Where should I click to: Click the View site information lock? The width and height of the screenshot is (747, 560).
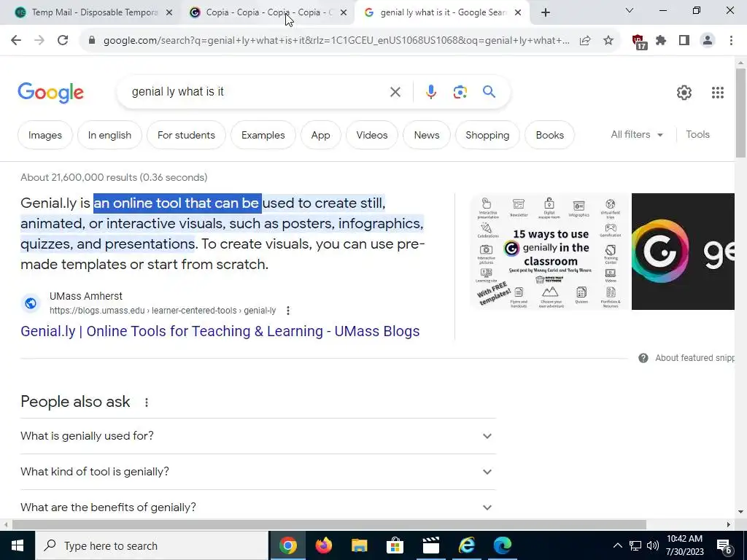click(92, 41)
